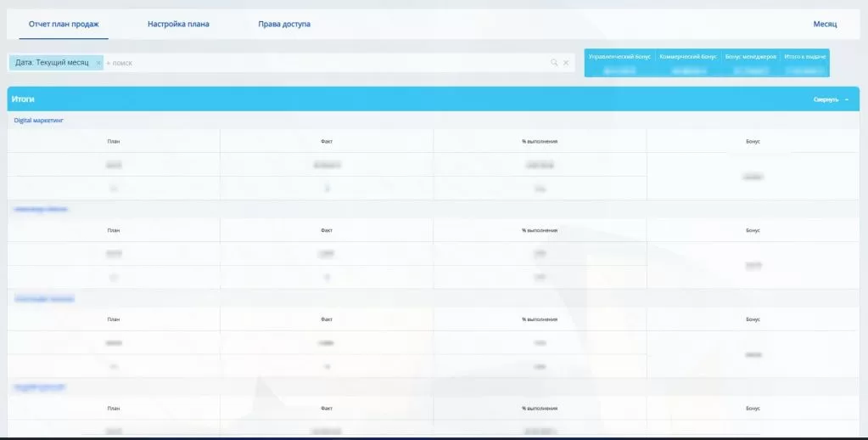Open the Месяц period selector
Image resolution: width=868 pixels, height=440 pixels.
click(x=824, y=25)
